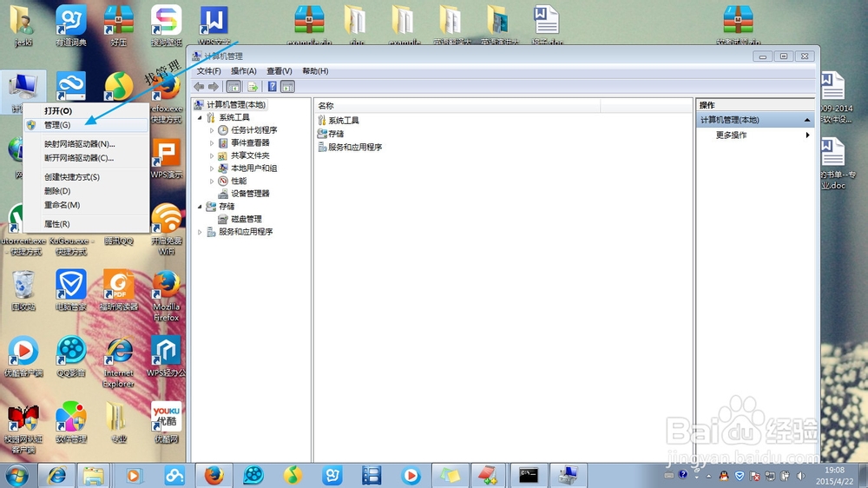Open 磁盘管理 in the console tree

pos(247,220)
